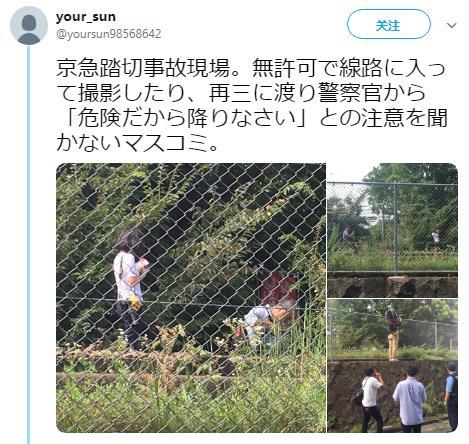This screenshot has height=444, width=469.
Task: Open large photo behind chain-link fence
Action: point(191,298)
